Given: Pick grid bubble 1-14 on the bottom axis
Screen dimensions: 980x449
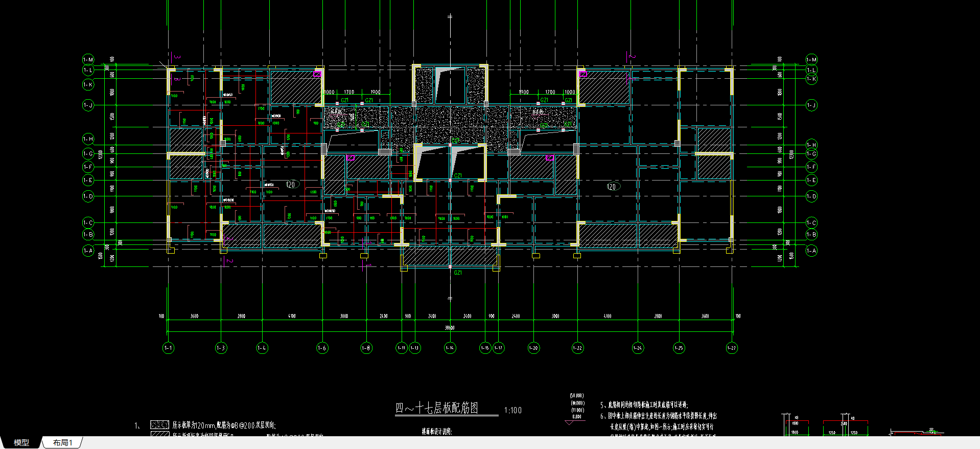Looking at the screenshot, I should pyautogui.click(x=450, y=348).
